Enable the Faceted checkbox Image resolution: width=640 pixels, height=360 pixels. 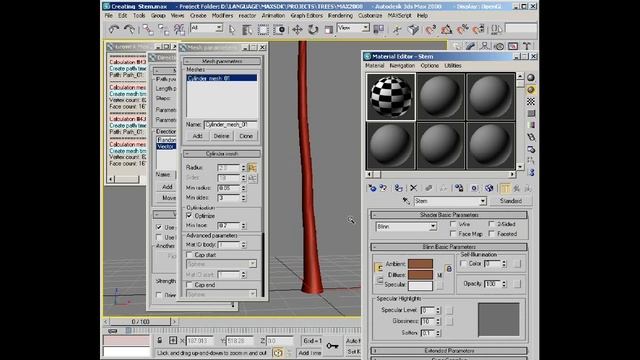tap(491, 234)
